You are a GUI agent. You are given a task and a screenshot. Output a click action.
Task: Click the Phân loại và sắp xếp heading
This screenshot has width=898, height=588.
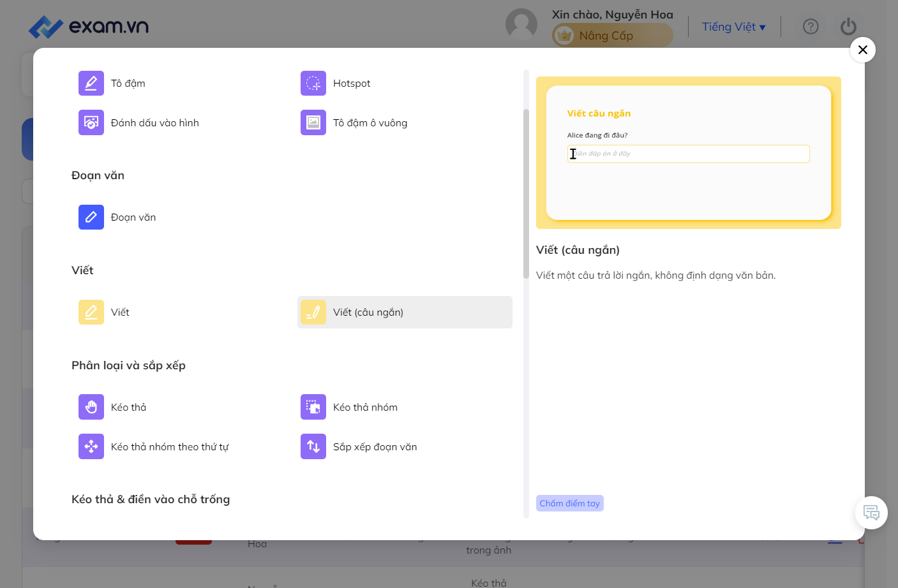click(x=128, y=365)
